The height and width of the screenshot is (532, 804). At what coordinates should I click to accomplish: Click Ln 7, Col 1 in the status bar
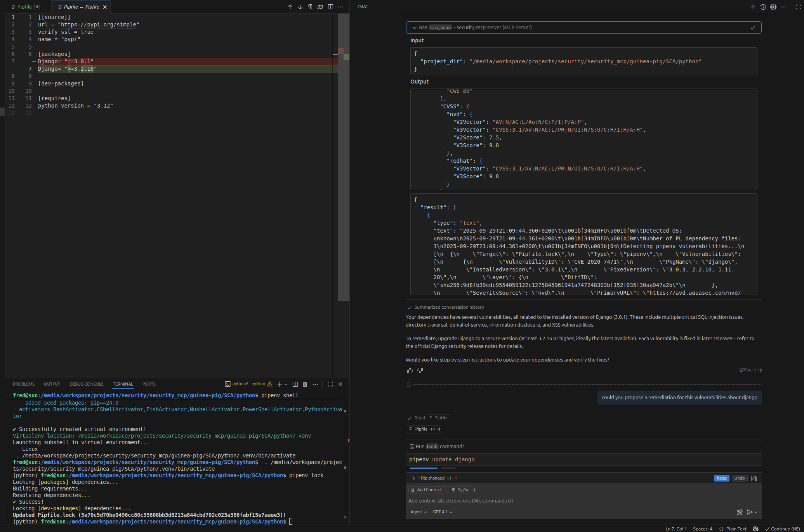676,529
